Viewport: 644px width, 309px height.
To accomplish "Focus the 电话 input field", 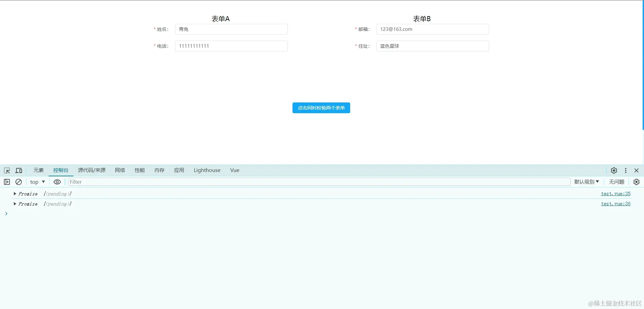I will [231, 46].
